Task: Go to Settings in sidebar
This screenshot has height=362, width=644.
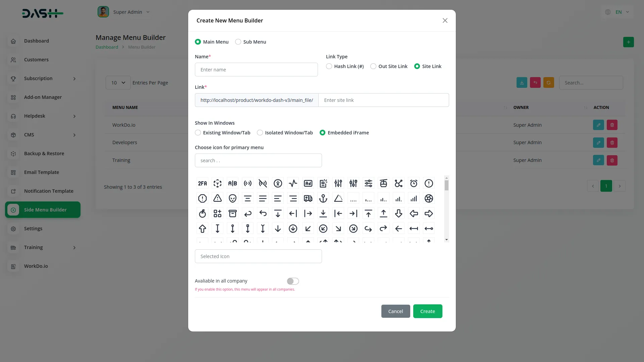Action: [x=33, y=229]
